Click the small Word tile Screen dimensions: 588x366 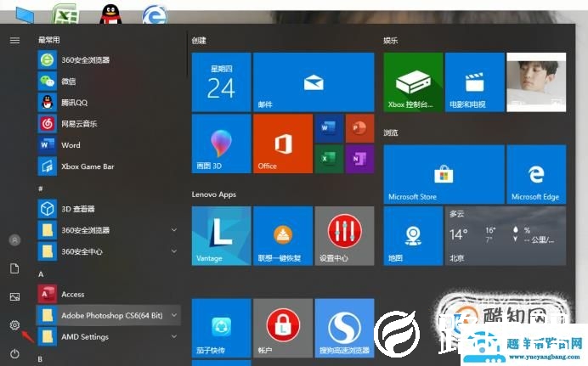[329, 128]
